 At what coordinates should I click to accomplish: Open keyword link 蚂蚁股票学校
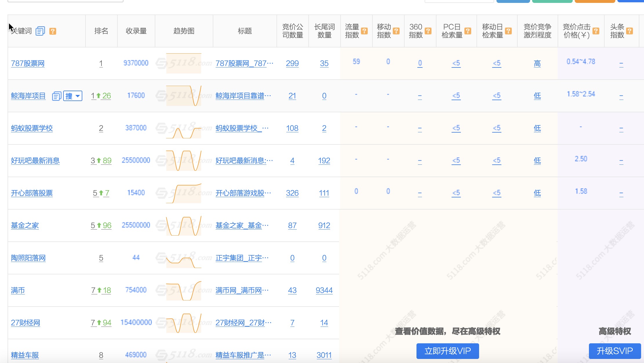click(32, 128)
